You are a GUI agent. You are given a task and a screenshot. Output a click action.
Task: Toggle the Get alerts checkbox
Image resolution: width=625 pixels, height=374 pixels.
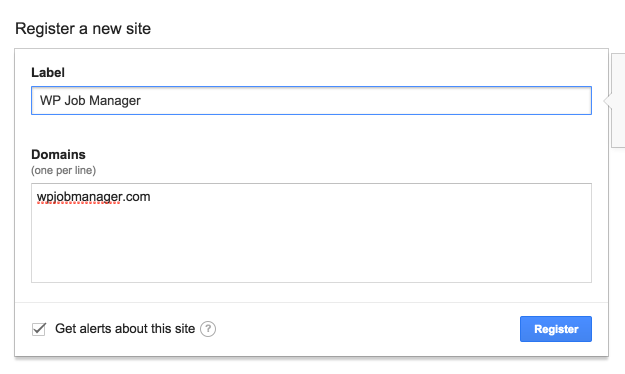(39, 329)
